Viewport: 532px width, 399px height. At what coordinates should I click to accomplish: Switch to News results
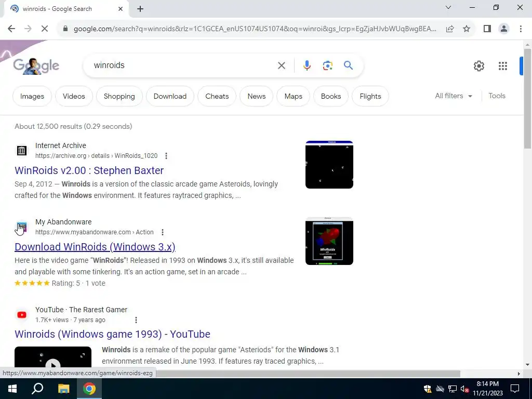257,96
